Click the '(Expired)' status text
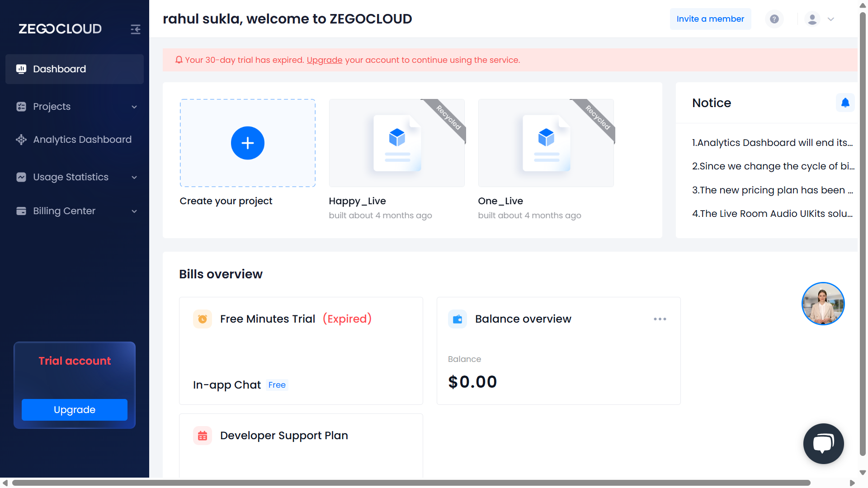 [x=347, y=319]
